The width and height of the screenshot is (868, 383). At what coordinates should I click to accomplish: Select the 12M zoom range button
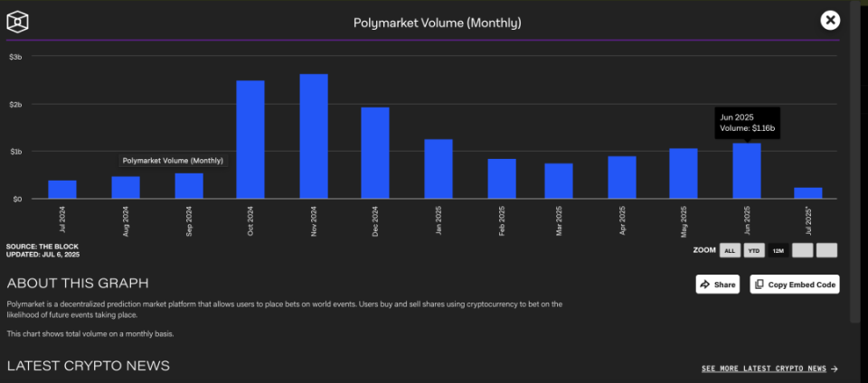click(778, 250)
